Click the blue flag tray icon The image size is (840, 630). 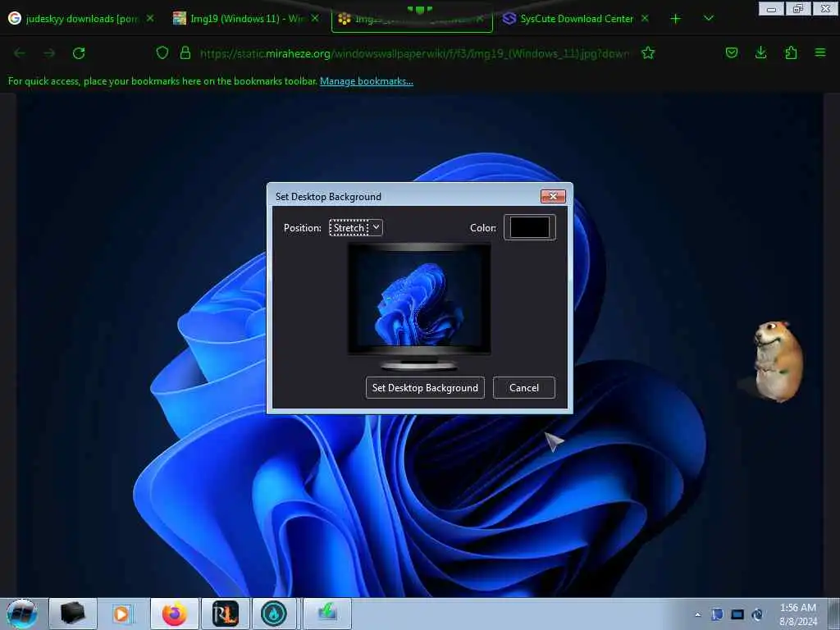[717, 614]
